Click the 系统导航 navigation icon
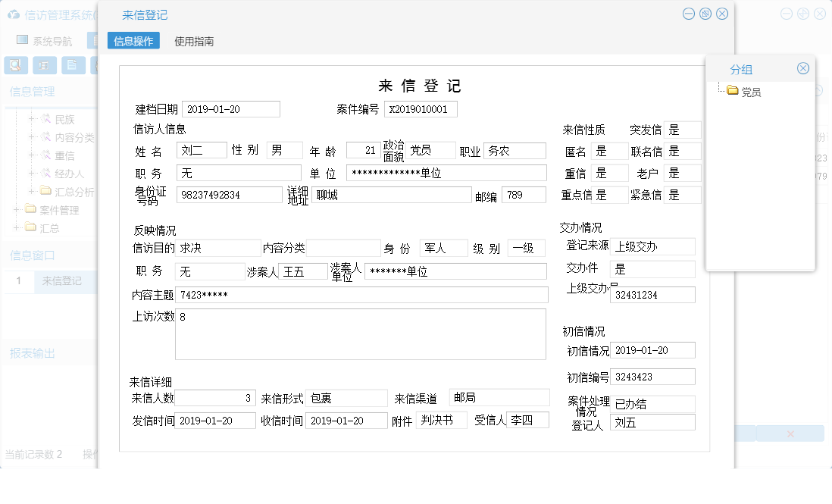 pos(22,39)
